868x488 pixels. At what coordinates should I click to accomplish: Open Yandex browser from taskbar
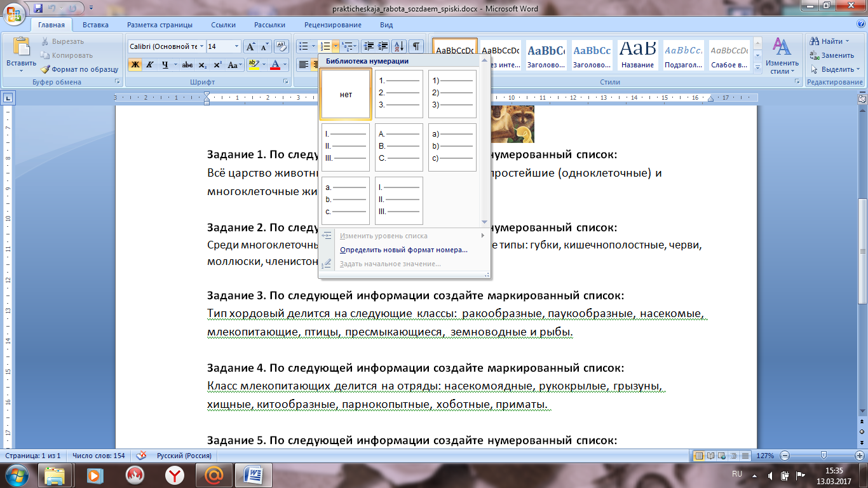click(x=174, y=475)
